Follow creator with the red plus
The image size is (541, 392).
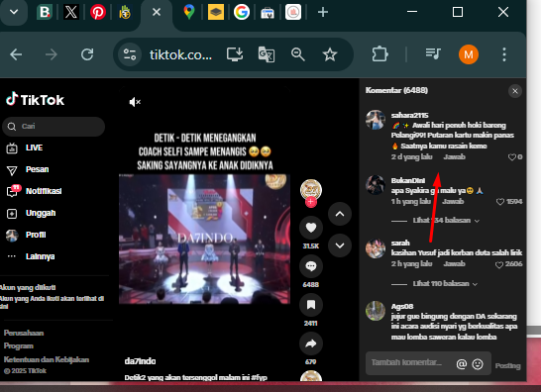(x=311, y=202)
